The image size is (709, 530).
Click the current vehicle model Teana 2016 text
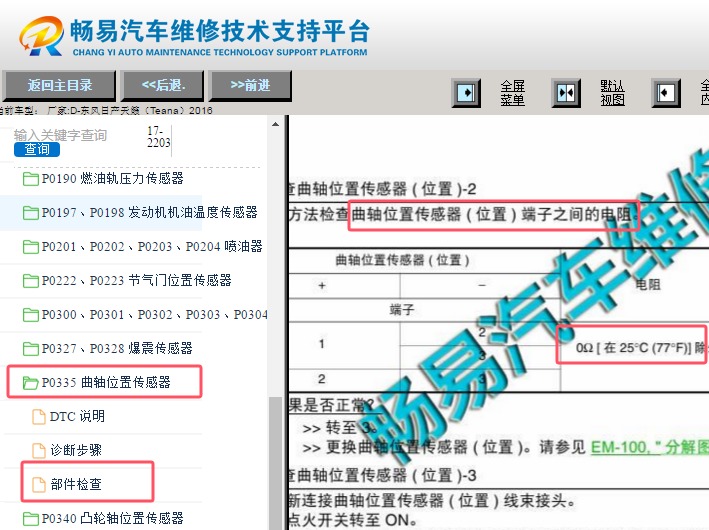click(x=107, y=110)
